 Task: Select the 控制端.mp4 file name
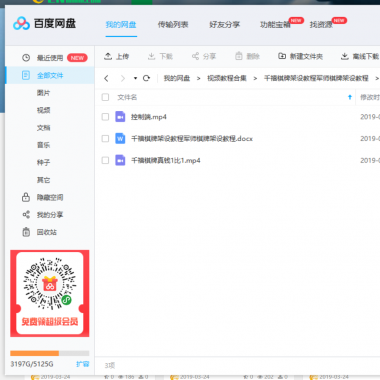coord(149,117)
